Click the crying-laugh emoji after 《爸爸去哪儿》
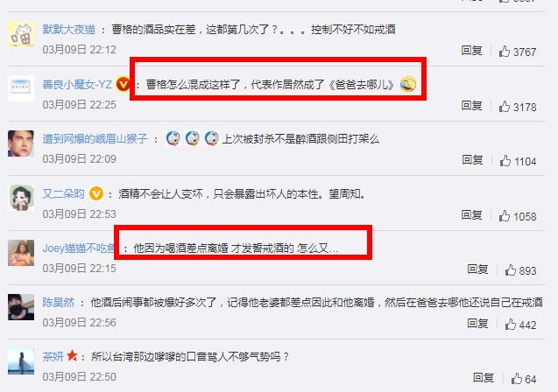This screenshot has width=558, height=392. (408, 85)
